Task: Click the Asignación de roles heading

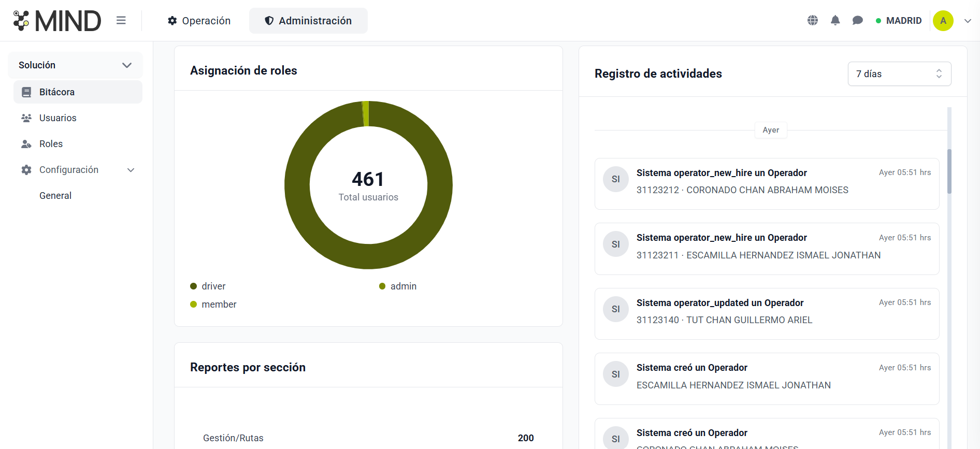Action: (x=243, y=70)
